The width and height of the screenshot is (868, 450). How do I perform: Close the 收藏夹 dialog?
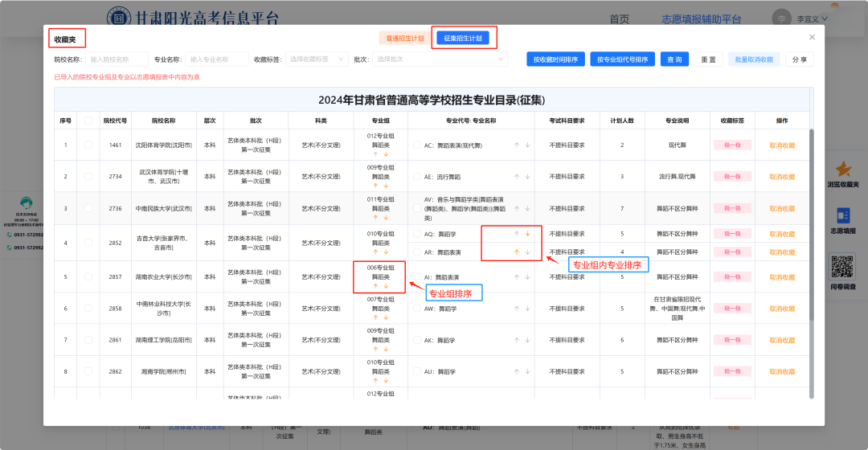coord(812,37)
